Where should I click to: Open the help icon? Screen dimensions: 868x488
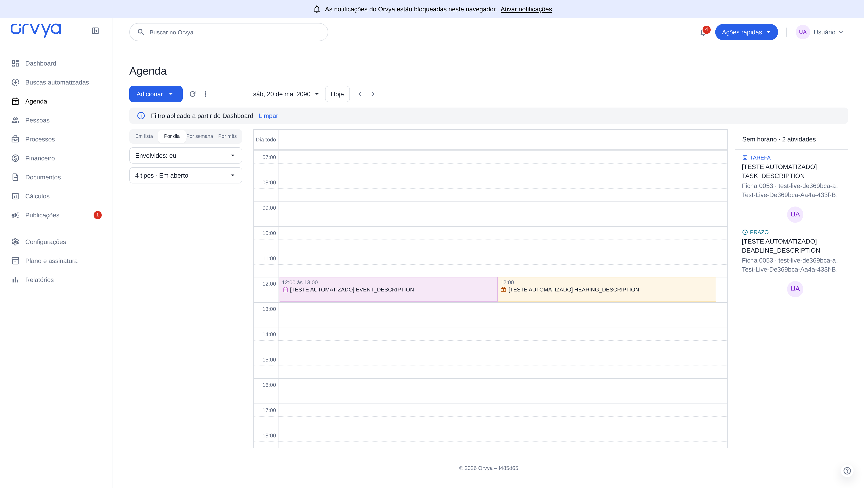pyautogui.click(x=847, y=471)
